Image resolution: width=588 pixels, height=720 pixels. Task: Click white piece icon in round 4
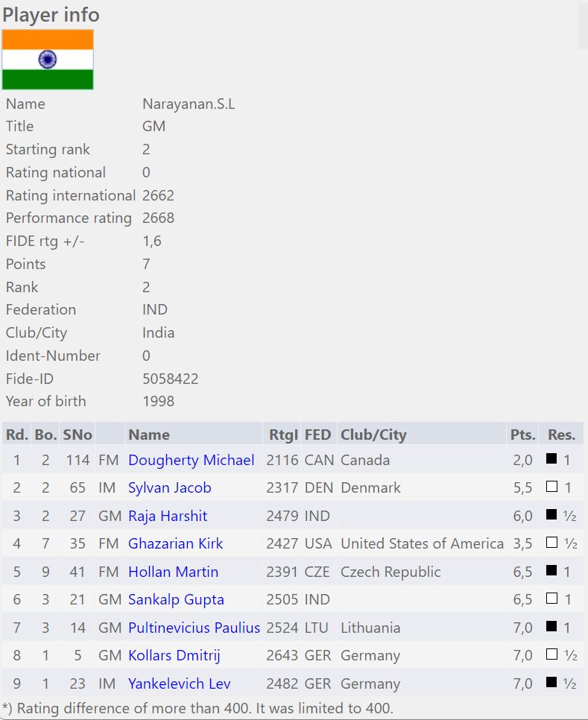pos(551,543)
